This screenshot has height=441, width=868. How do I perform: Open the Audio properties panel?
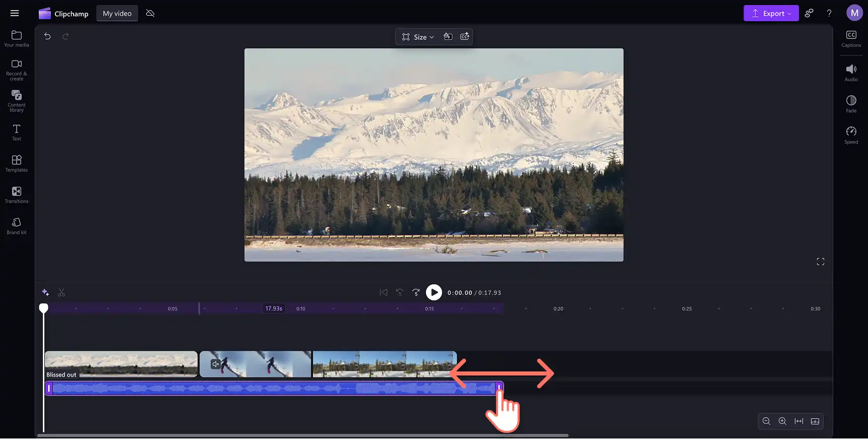(x=851, y=73)
